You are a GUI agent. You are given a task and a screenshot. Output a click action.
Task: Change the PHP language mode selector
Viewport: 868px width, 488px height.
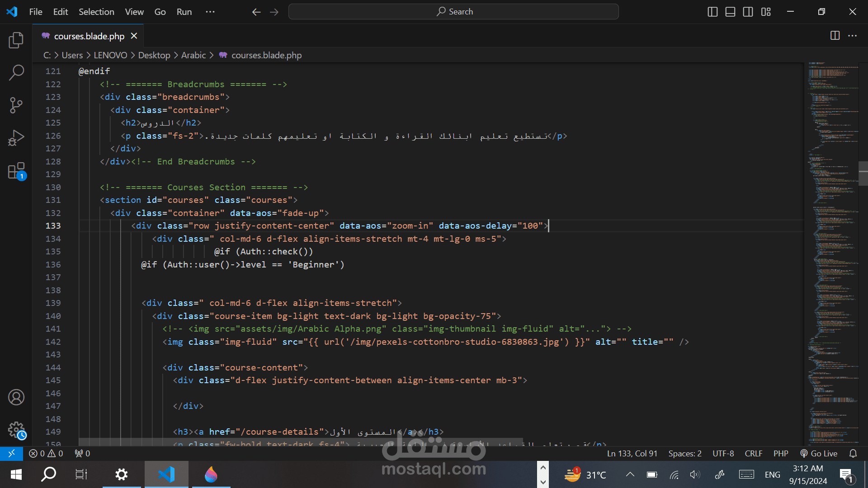click(780, 453)
